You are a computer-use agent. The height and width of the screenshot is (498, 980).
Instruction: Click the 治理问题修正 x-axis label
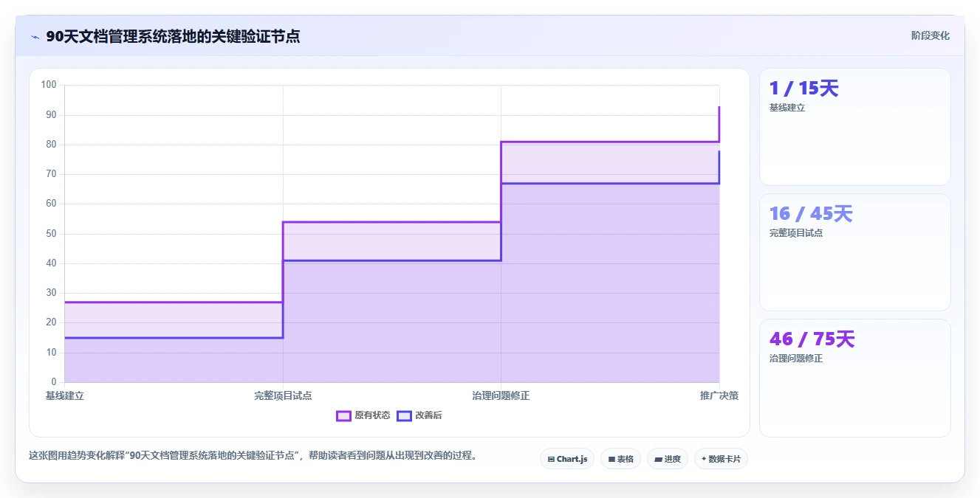point(501,395)
